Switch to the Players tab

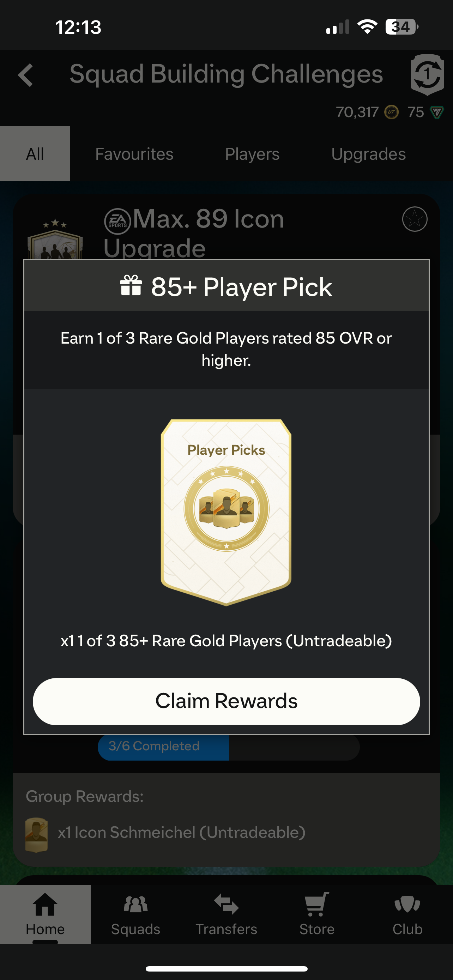click(252, 154)
